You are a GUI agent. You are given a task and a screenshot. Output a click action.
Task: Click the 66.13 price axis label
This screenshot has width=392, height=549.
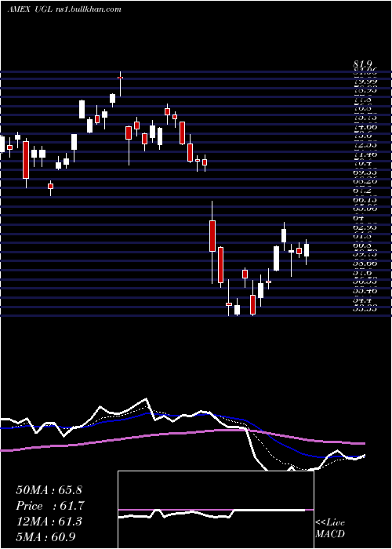[x=365, y=199]
